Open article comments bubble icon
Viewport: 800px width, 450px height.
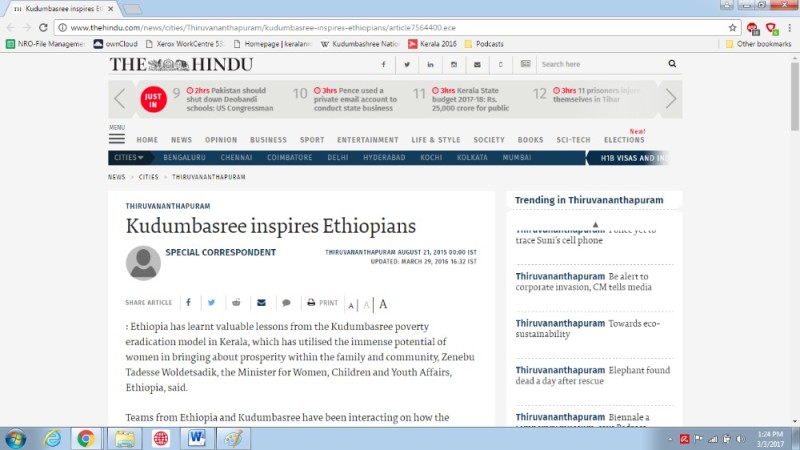pyautogui.click(x=286, y=303)
